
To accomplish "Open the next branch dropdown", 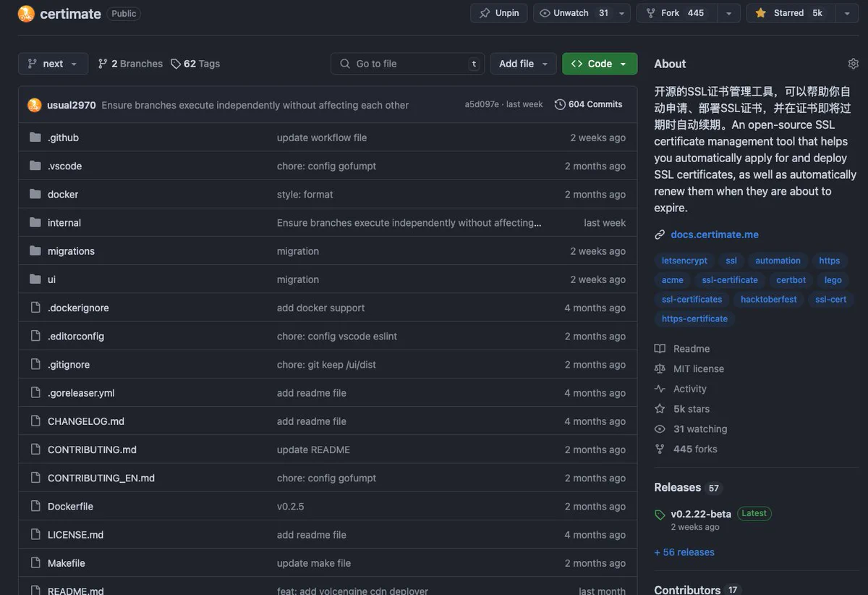I will click(x=54, y=64).
